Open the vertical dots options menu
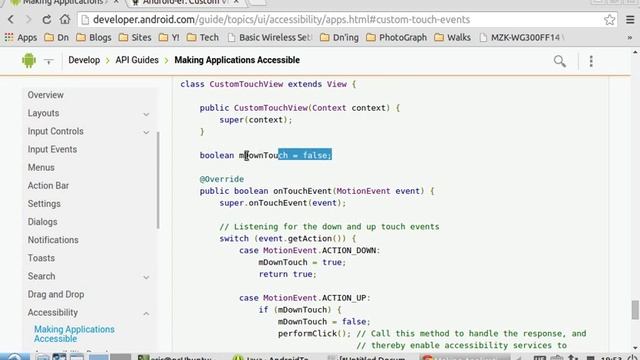Screen dimensions: 640x360 point(591,61)
